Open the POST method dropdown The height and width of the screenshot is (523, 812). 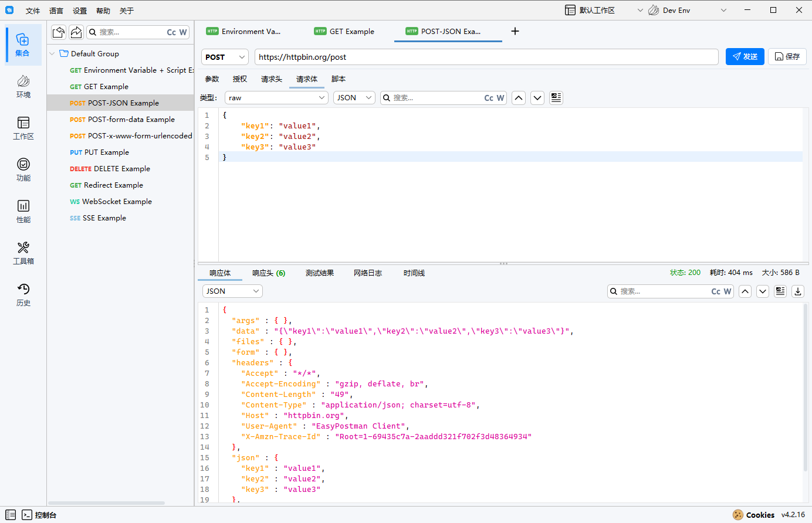click(225, 57)
